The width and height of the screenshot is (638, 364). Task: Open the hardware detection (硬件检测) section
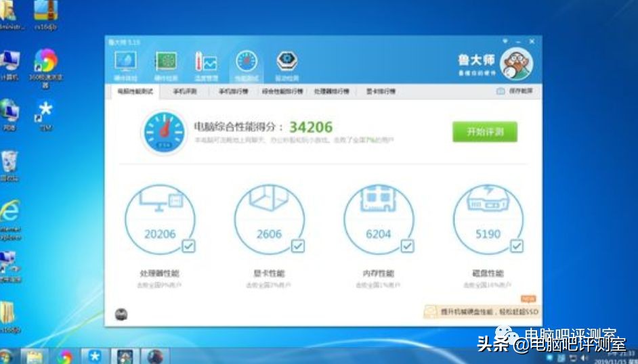(x=166, y=66)
